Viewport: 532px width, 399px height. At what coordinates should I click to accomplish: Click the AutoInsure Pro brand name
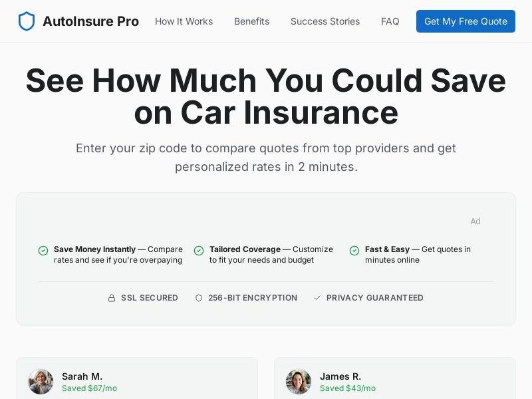(90, 21)
